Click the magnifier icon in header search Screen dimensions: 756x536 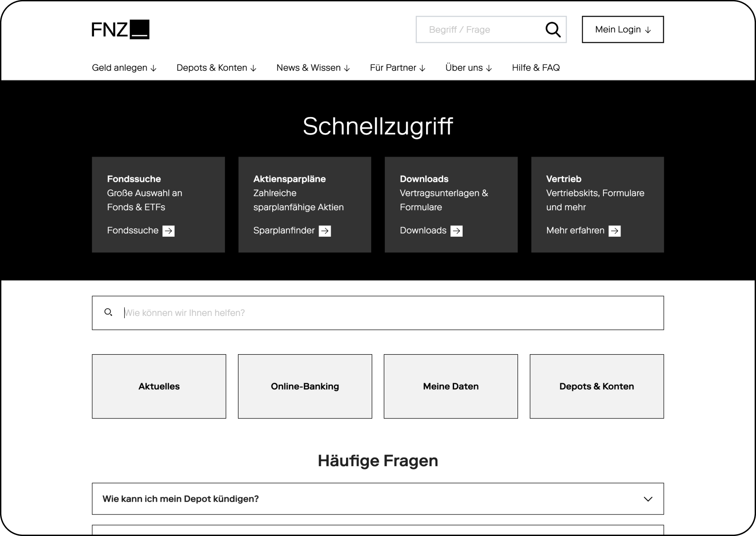pos(553,30)
